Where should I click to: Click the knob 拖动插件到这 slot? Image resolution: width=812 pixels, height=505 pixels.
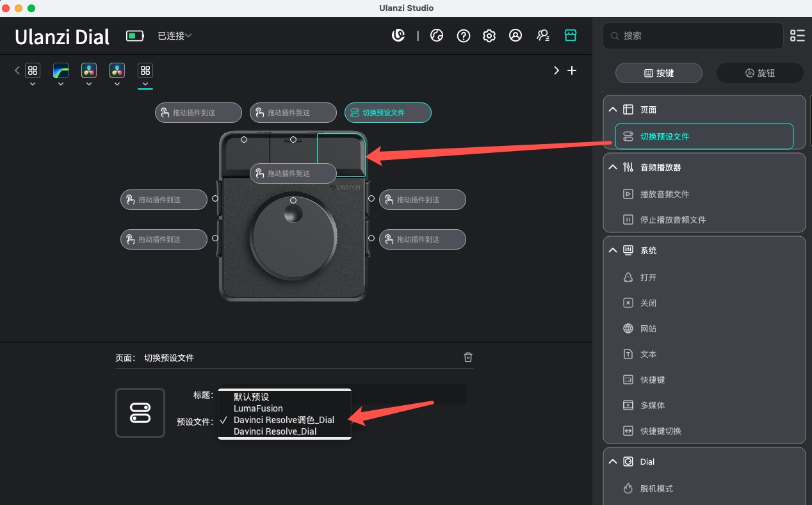(x=293, y=173)
